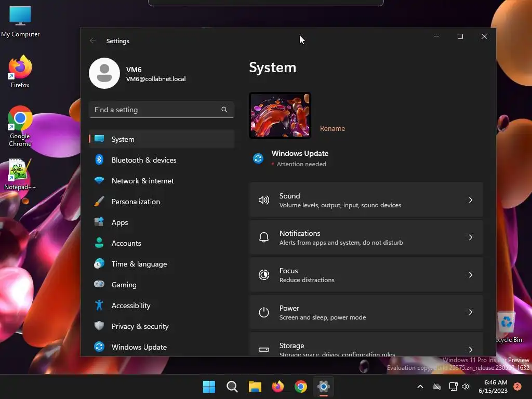
Task: Click the VM6 user avatar
Action: click(104, 73)
